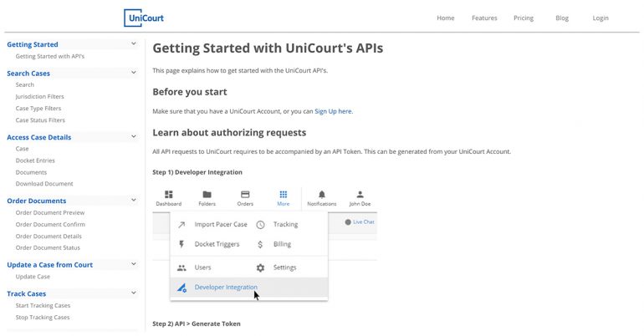Collapse the Getting Started section chevron
Image resolution: width=644 pixels, height=336 pixels.
[x=134, y=43]
